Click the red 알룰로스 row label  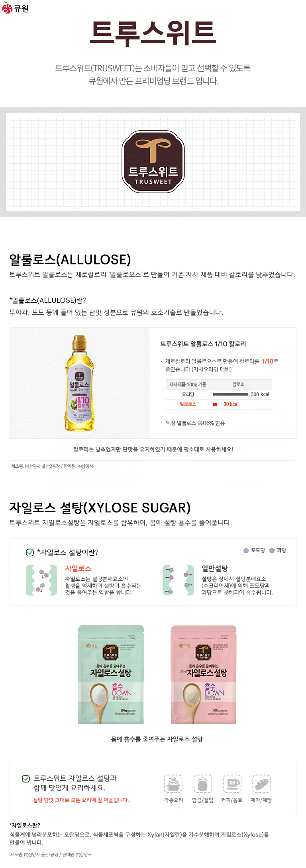tap(188, 404)
